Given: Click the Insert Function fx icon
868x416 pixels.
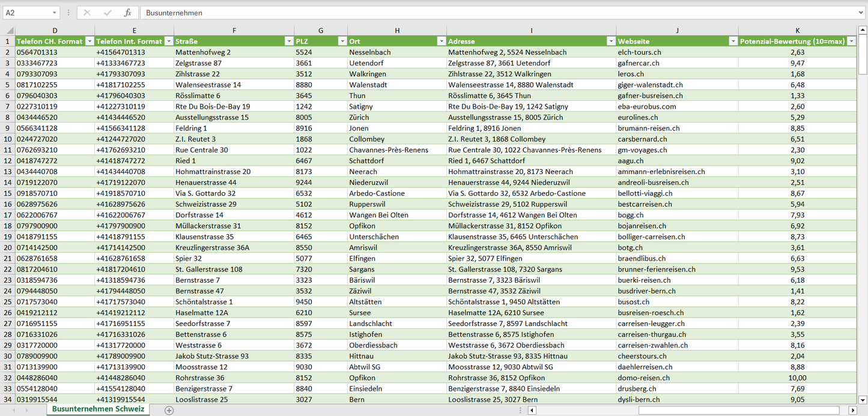Looking at the screenshot, I should pyautogui.click(x=127, y=13).
